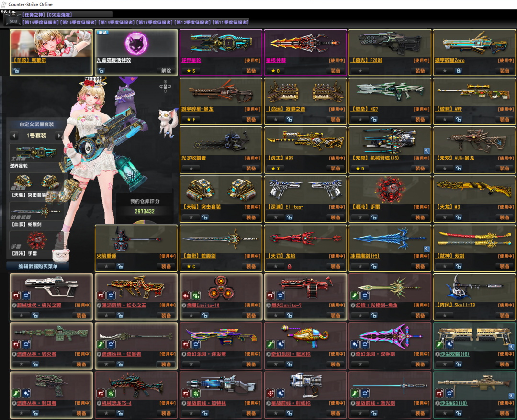Click green clover icon on 机械恐龙TS-4 card
This screenshot has width=517, height=420.
pos(111,393)
